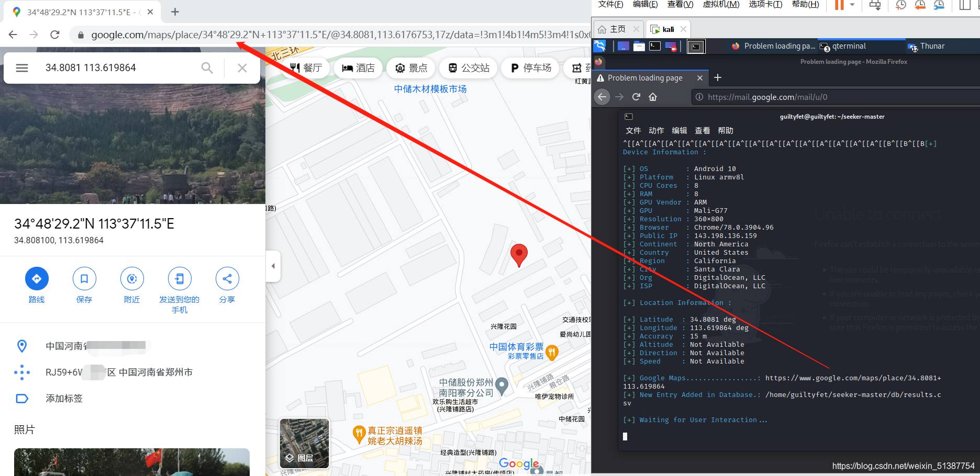The height and width of the screenshot is (476, 980).
Task: Filter the map by 酒店 (hotels)
Action: click(x=358, y=68)
